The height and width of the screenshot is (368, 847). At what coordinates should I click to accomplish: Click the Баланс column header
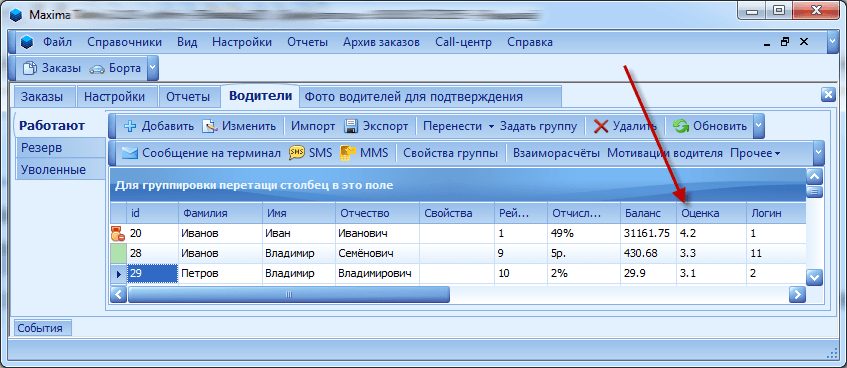[648, 213]
